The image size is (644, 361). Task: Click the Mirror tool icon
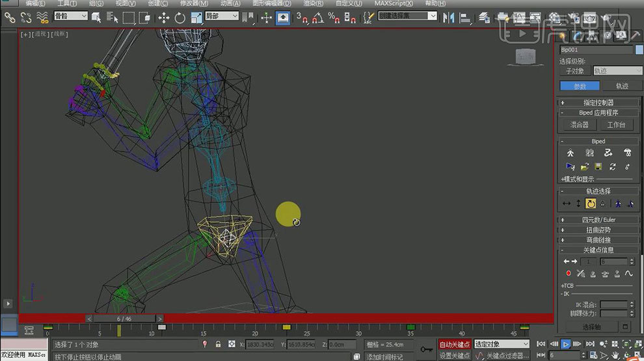pyautogui.click(x=448, y=18)
